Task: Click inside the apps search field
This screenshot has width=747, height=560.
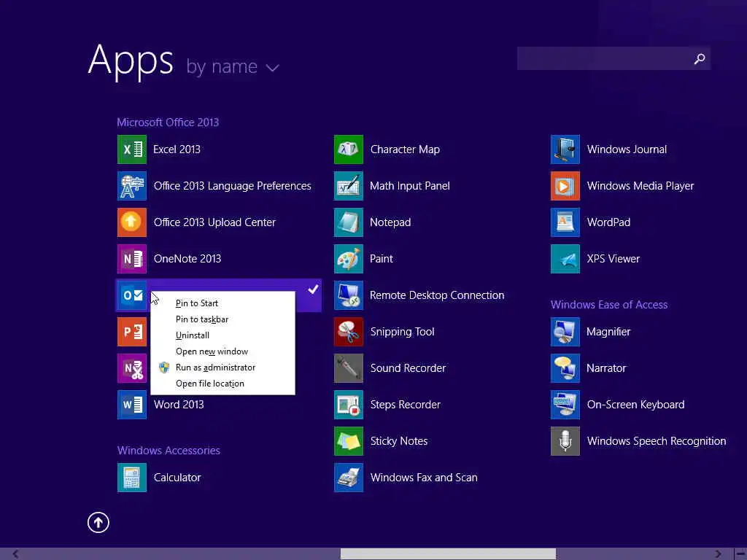Action: coord(605,58)
